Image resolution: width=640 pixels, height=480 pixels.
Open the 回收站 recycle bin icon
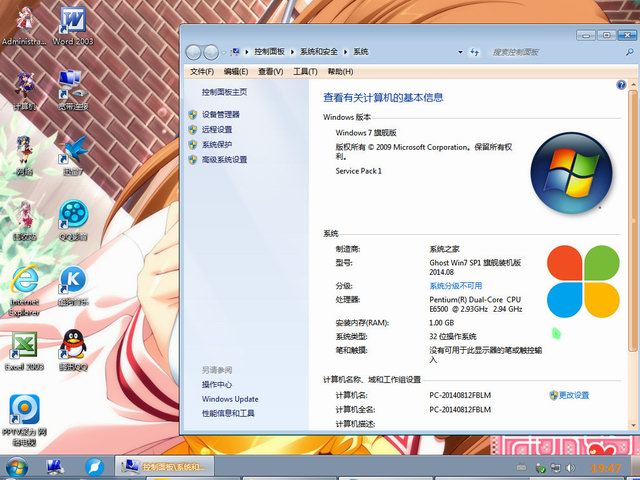tap(24, 221)
